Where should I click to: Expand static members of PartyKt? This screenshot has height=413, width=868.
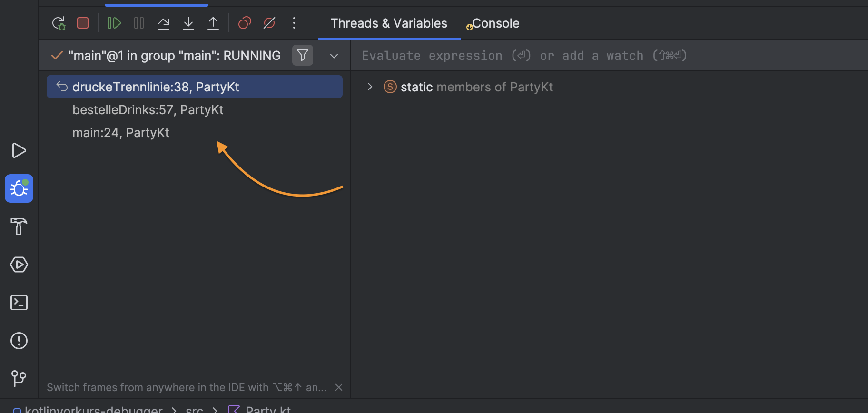pyautogui.click(x=370, y=87)
